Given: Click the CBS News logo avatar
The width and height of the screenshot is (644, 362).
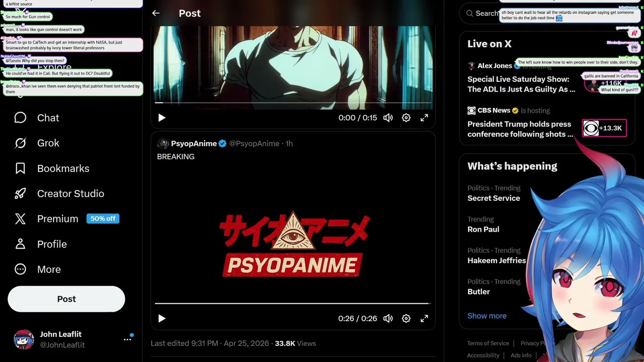Looking at the screenshot, I should tap(471, 111).
